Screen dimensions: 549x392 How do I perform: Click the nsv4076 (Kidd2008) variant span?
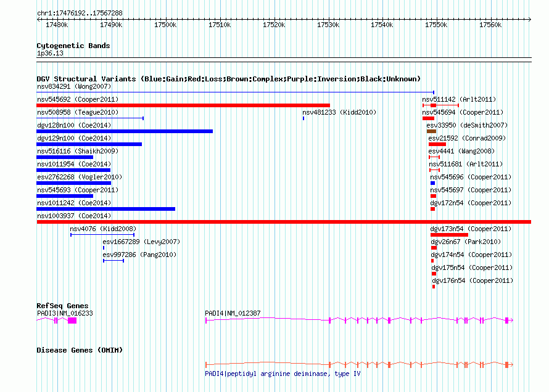[102, 235]
